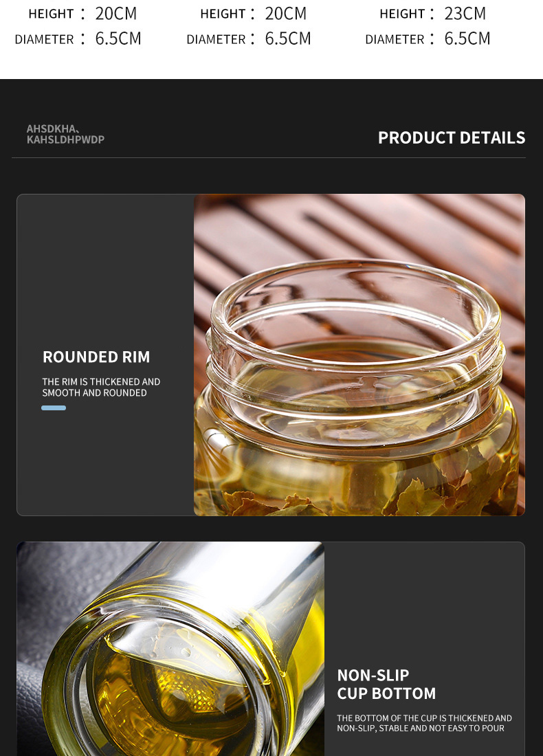Click the first HEIGHT 20CM value
Screen dimensions: 543x756
coord(115,14)
